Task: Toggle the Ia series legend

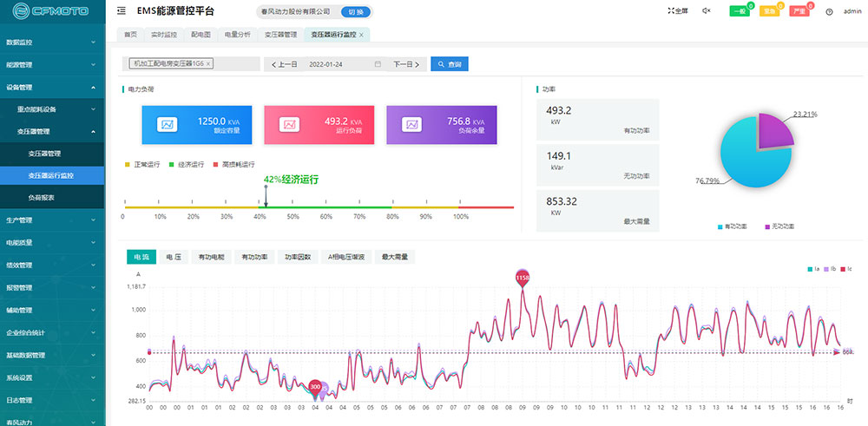Action: pos(813,269)
